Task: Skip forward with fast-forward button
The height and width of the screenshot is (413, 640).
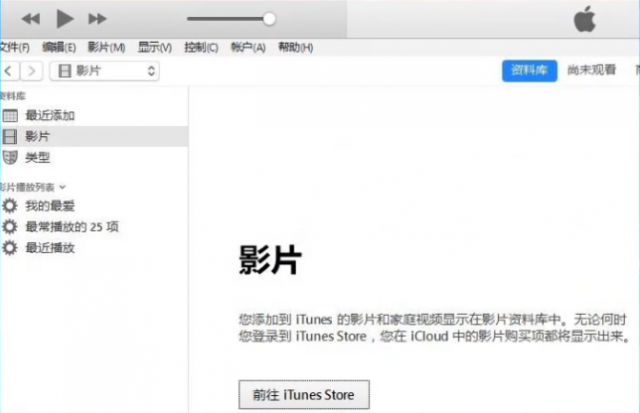Action: [98, 19]
